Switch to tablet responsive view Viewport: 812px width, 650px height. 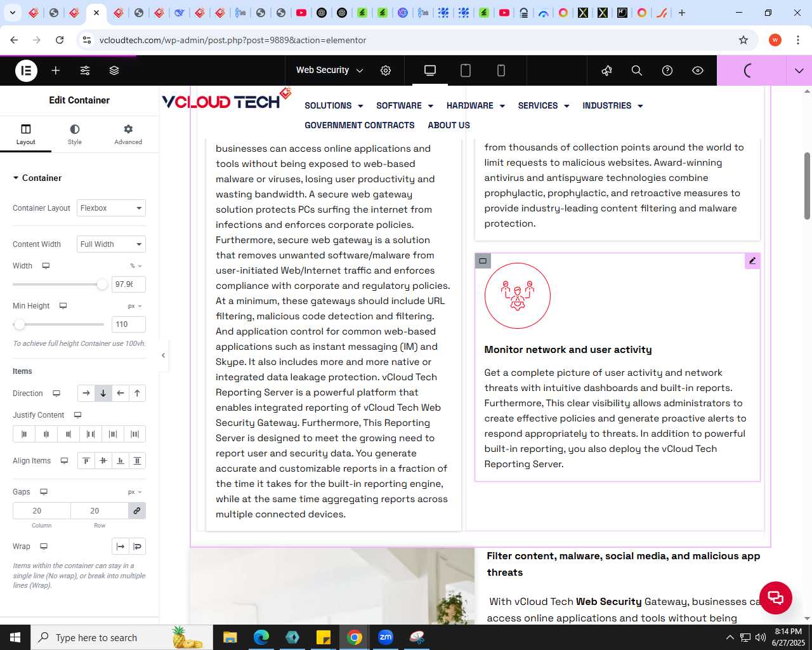pyautogui.click(x=466, y=70)
